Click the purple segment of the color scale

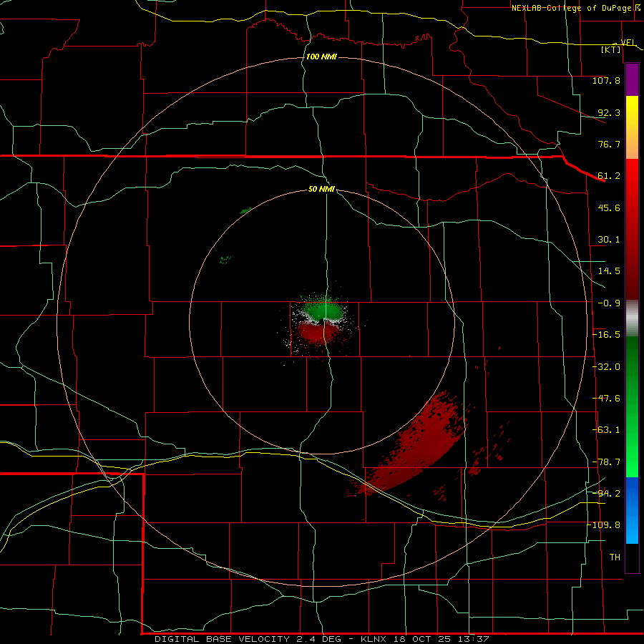[632, 80]
